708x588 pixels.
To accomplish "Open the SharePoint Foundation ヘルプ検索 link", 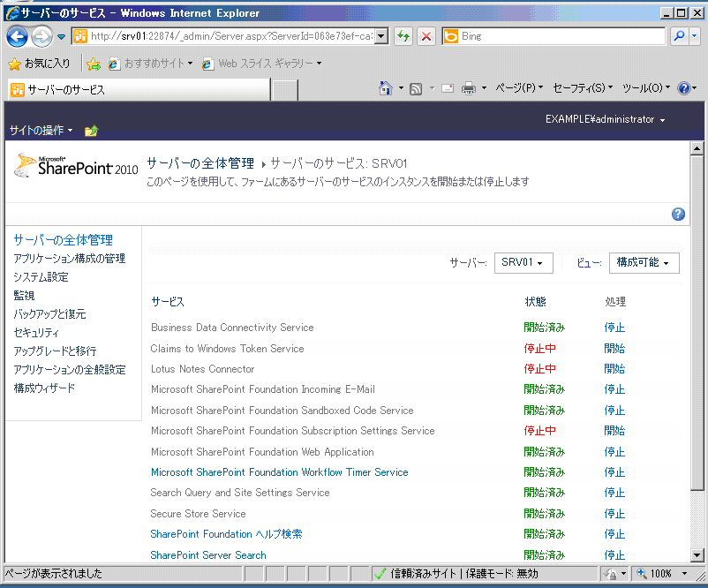I will click(x=226, y=534).
